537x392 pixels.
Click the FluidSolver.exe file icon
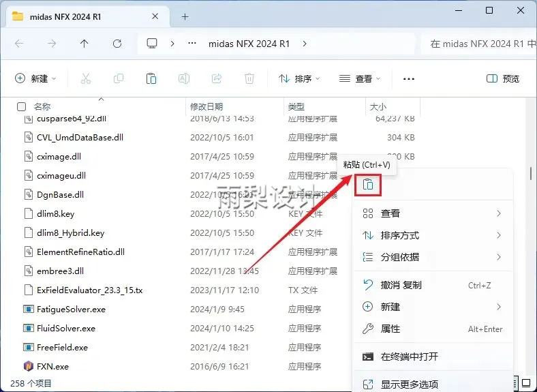29,329
